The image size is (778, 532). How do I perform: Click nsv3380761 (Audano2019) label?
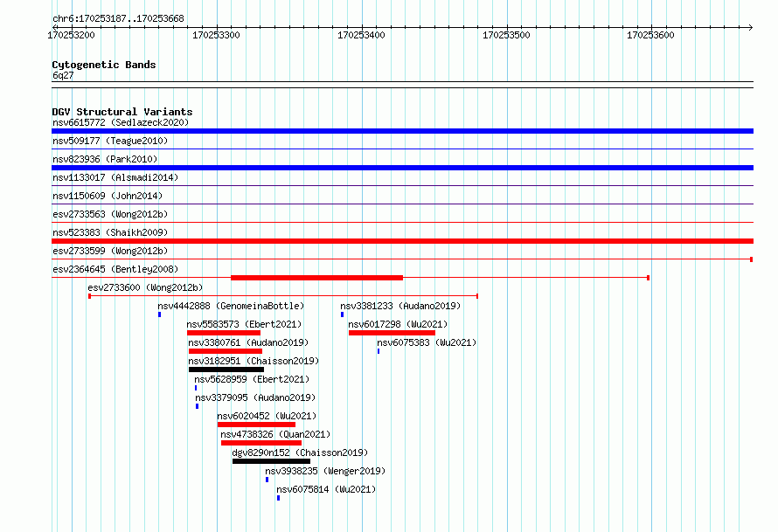[248, 342]
